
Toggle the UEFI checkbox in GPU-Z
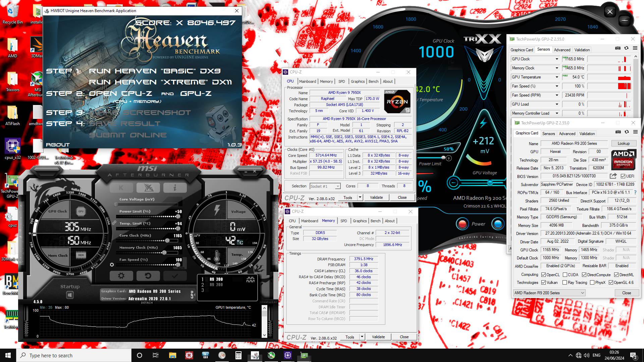(x=623, y=176)
